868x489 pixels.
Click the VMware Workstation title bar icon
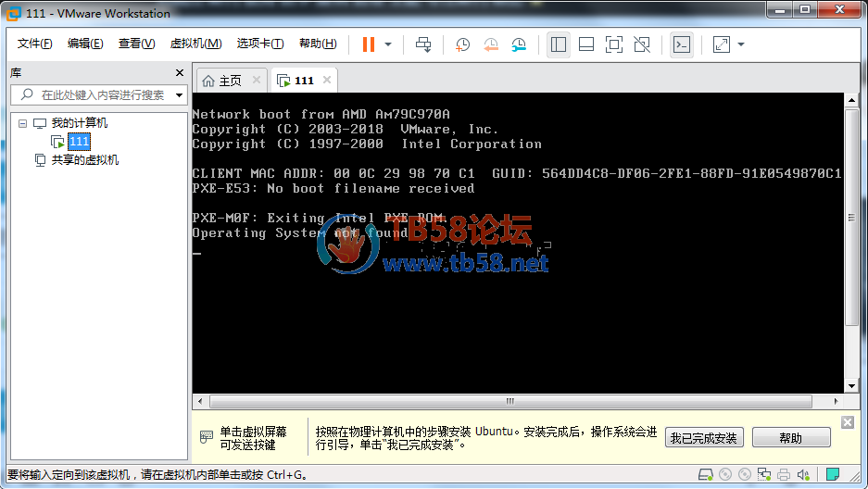(13, 13)
